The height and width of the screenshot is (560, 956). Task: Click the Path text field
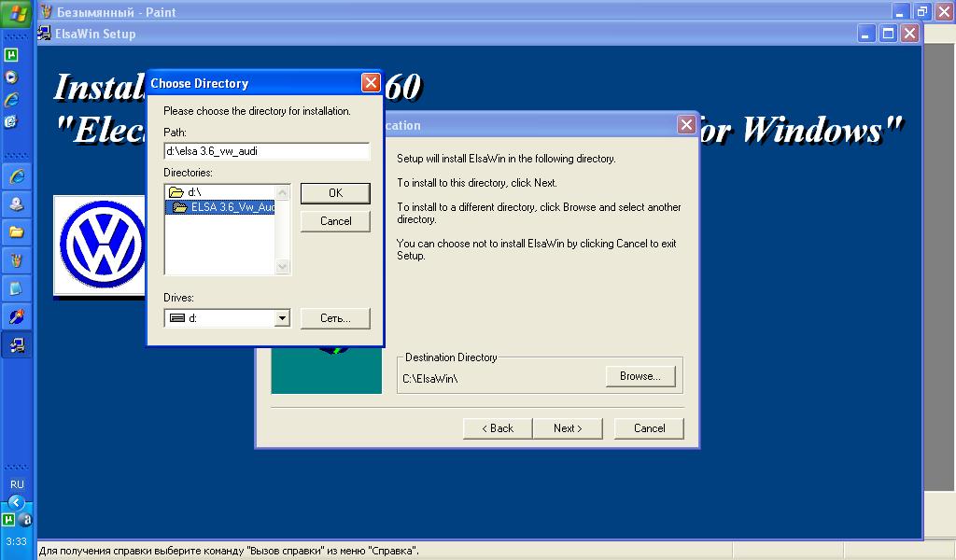[x=266, y=150]
